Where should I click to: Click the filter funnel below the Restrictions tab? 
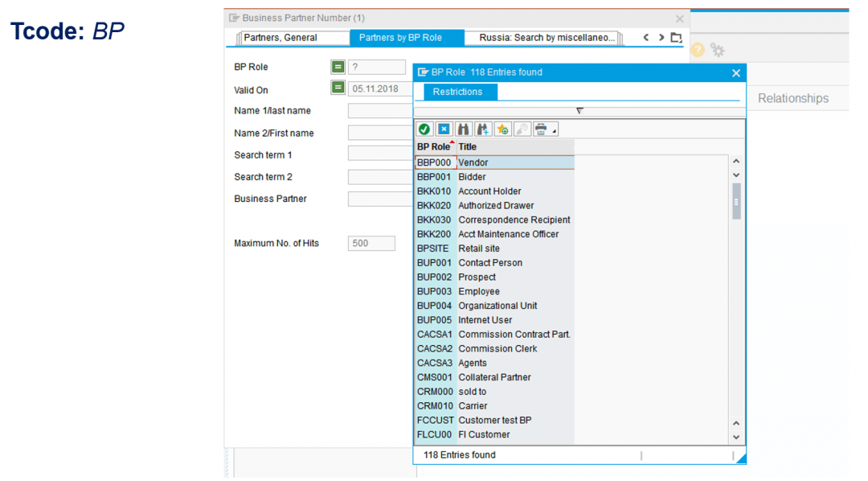click(579, 110)
